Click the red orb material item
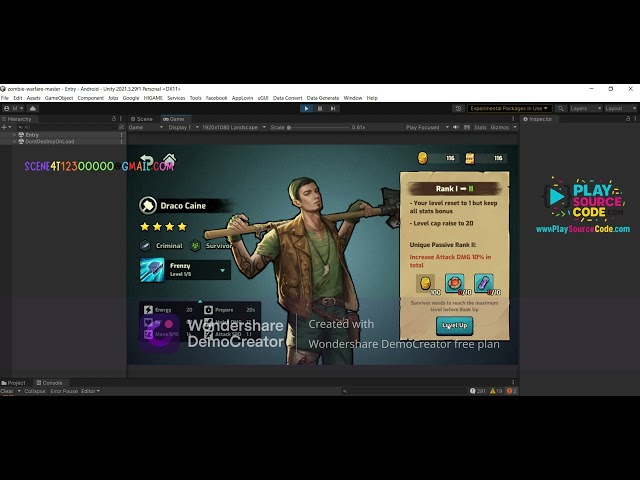640x480 pixels. point(455,283)
